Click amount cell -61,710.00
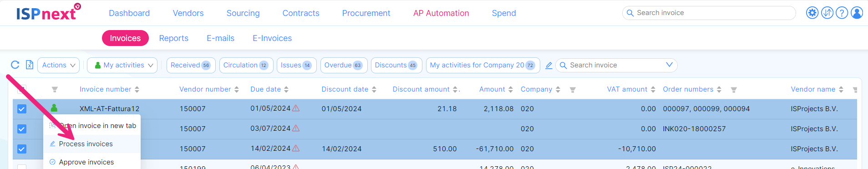Viewport: 868px width, 169px height. click(495, 149)
